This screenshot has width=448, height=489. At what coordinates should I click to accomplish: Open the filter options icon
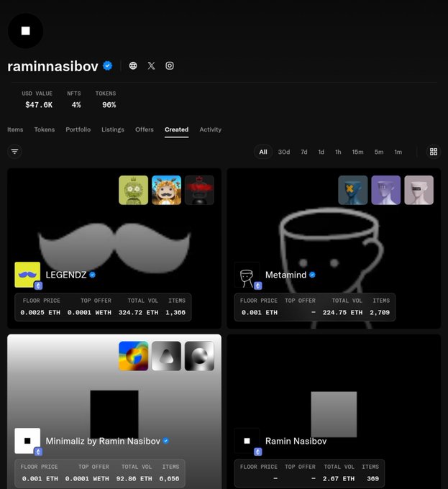click(14, 152)
